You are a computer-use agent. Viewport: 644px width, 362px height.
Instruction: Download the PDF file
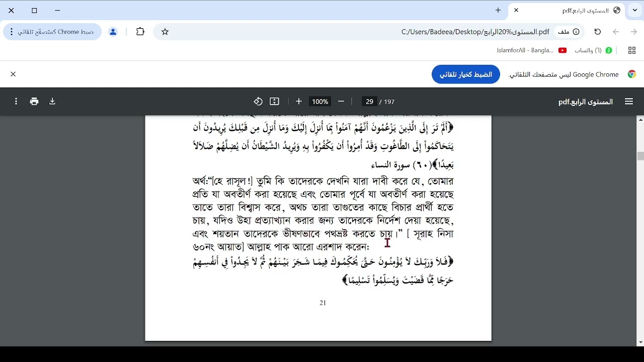tap(52, 102)
